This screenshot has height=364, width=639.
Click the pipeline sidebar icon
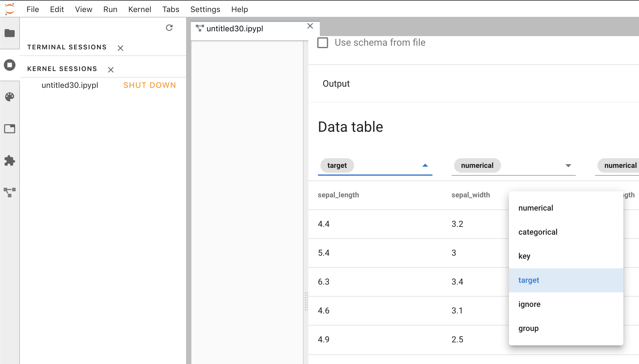[x=10, y=193]
